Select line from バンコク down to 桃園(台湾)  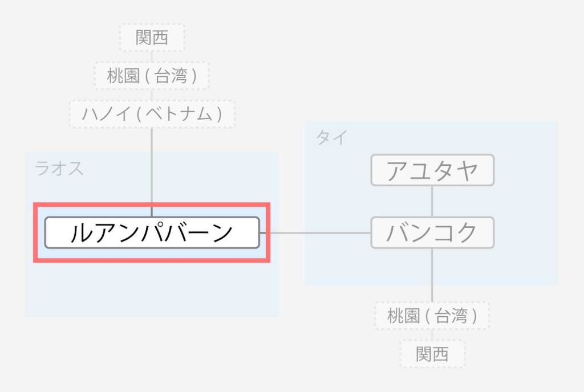point(432,275)
